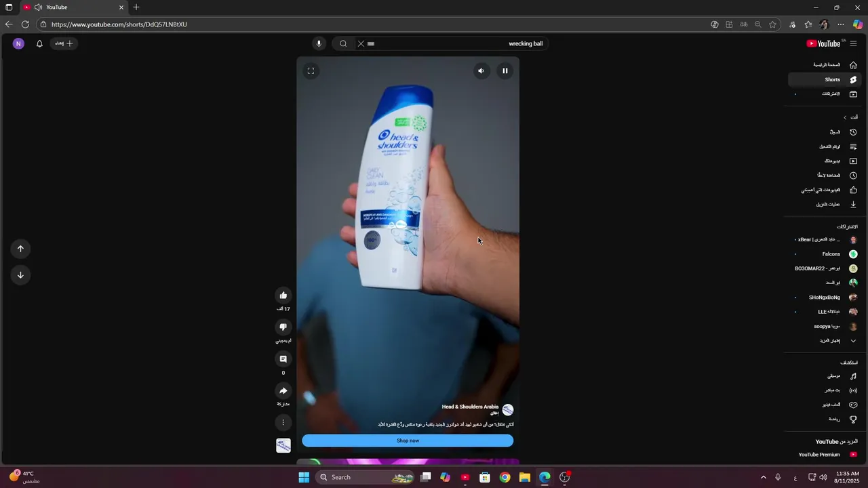868x488 pixels.
Task: Open the comments on this short
Action: [283, 359]
